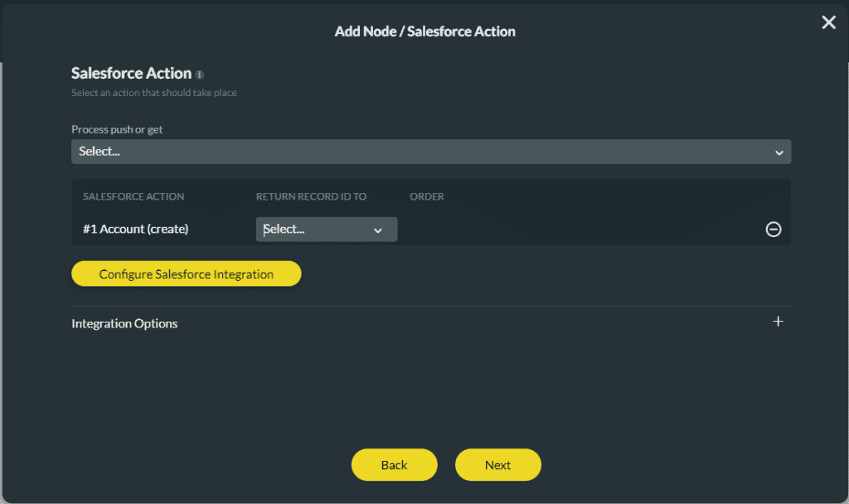Click the chevron on Return Record ID To
Viewport: 849px width, 504px height.
(379, 230)
